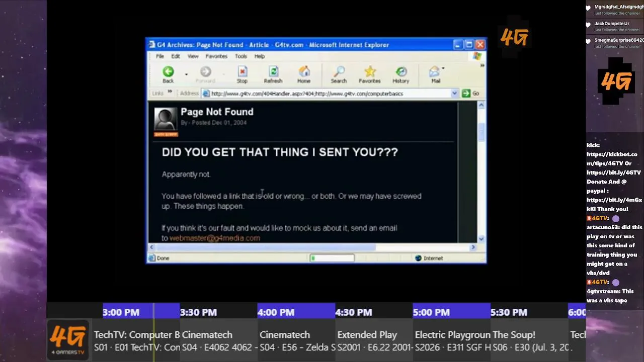Click the Internet Explorer window title bar text
The width and height of the screenshot is (644, 362).
(x=273, y=45)
